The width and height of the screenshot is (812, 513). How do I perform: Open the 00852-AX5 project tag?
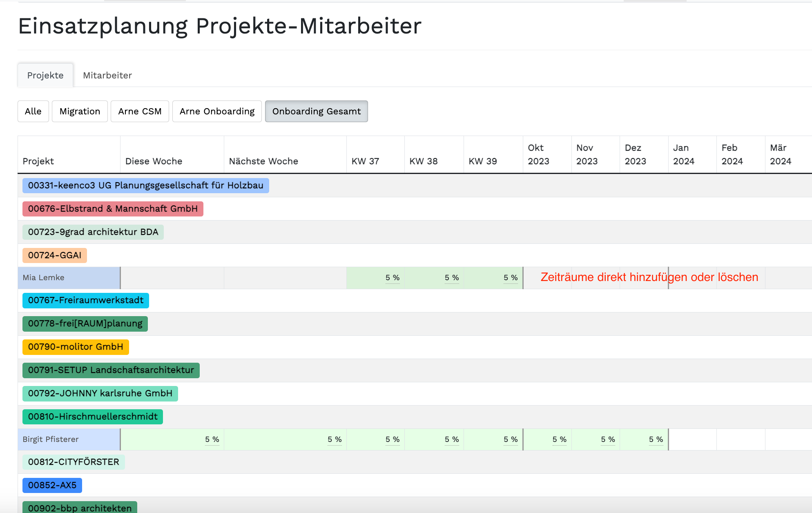point(52,485)
